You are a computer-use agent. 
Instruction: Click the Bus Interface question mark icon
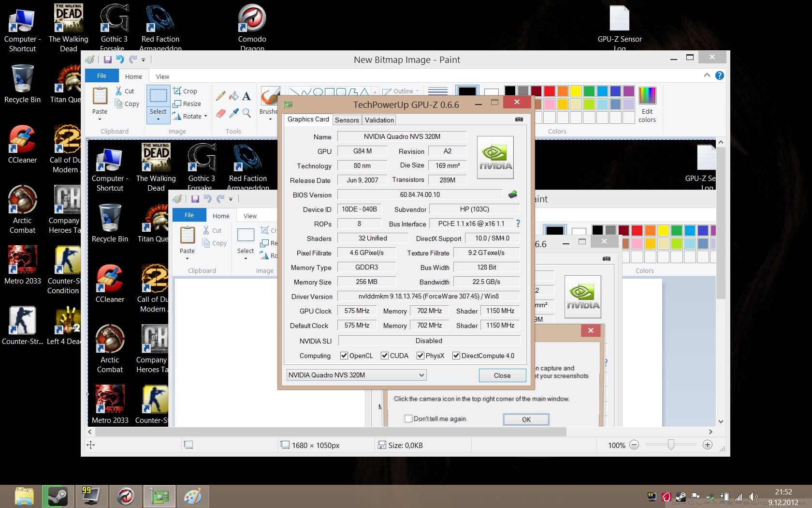[x=518, y=224]
